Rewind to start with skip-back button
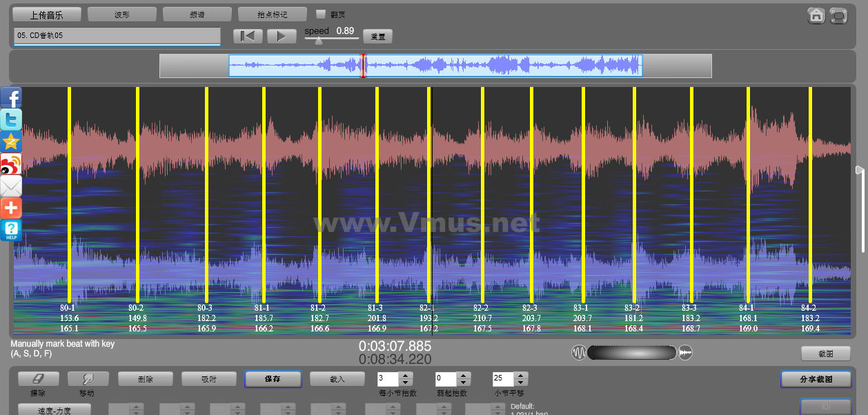 coord(248,37)
